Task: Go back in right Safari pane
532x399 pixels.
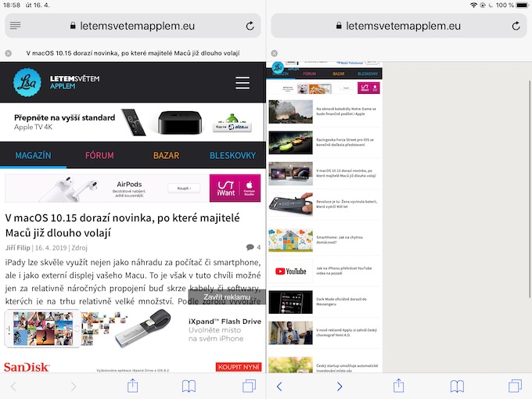Action: [279, 386]
